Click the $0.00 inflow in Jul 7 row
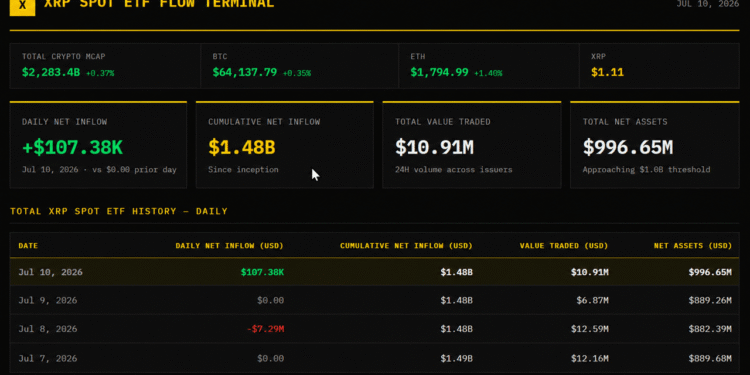 point(270,358)
